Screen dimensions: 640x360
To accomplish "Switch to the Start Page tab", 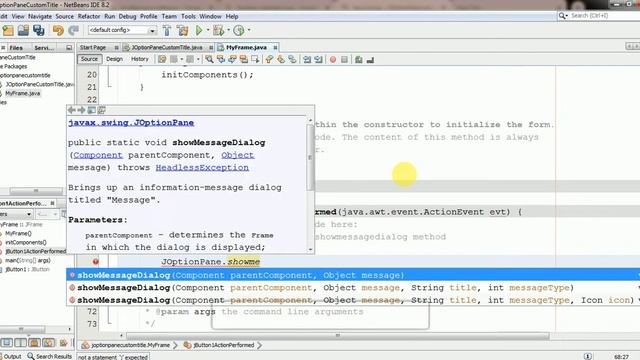I will point(93,47).
